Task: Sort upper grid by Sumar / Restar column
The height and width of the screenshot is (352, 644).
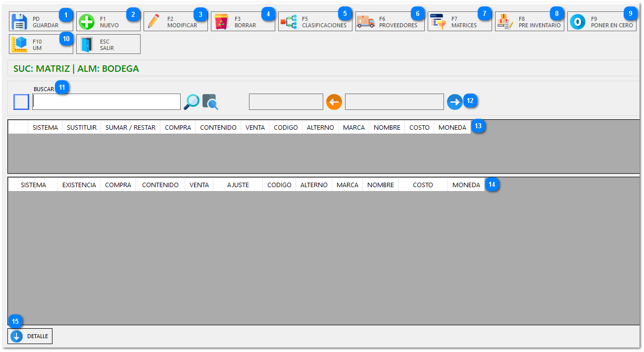Action: point(130,127)
